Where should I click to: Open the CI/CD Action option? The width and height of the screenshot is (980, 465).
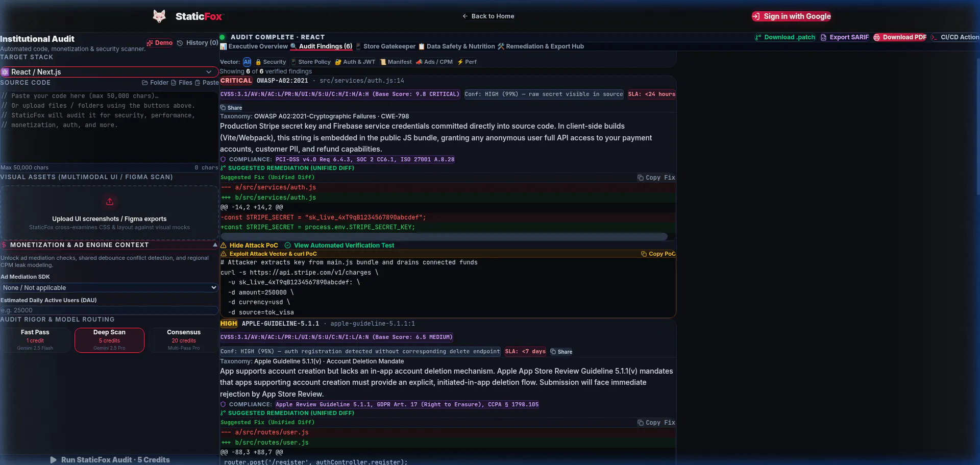[955, 37]
